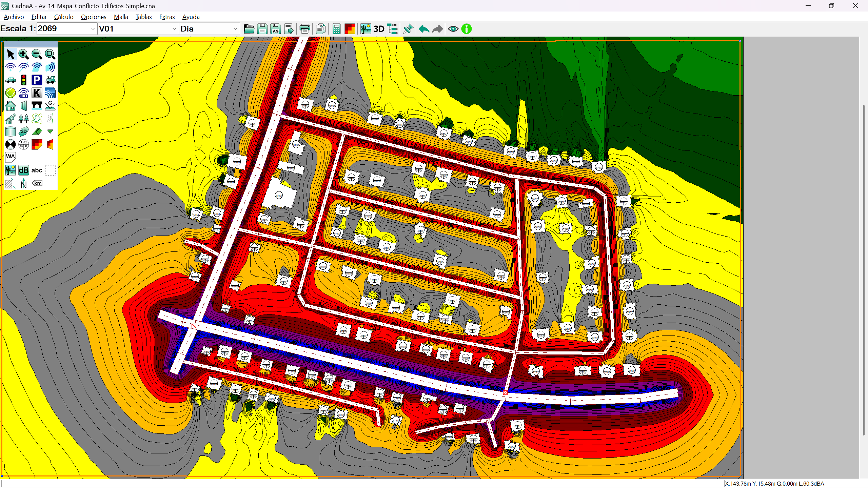
Task: Pick the km station marker tool
Action: point(37,183)
